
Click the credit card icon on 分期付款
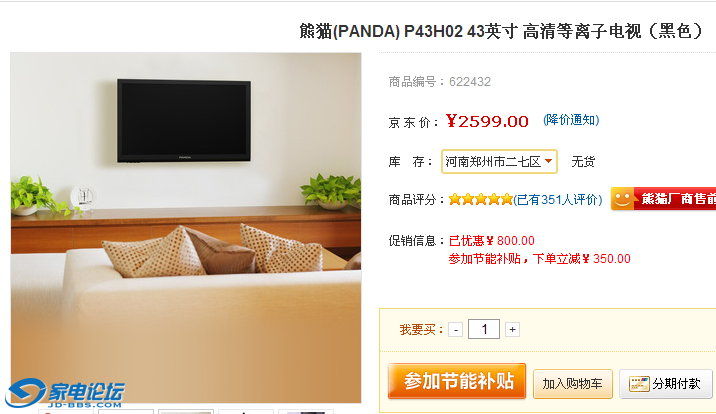tap(639, 384)
